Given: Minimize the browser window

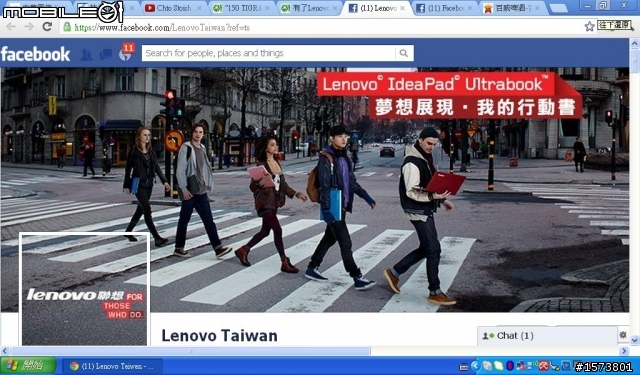Looking at the screenshot, I should coord(588,6).
